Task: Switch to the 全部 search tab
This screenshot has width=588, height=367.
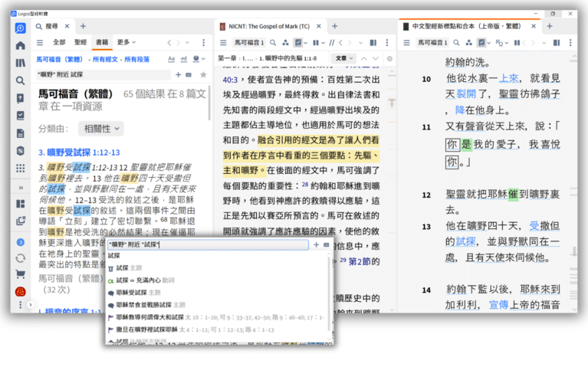Action: click(59, 42)
